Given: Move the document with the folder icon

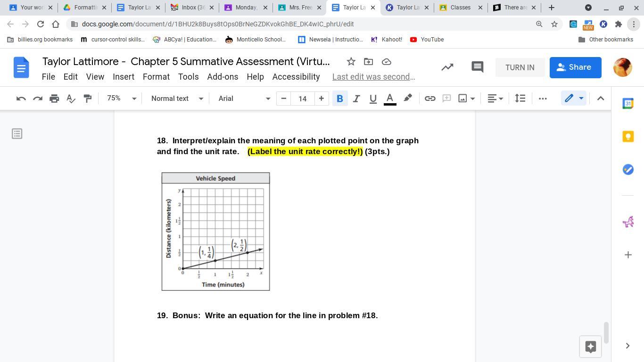Looking at the screenshot, I should pos(369,62).
